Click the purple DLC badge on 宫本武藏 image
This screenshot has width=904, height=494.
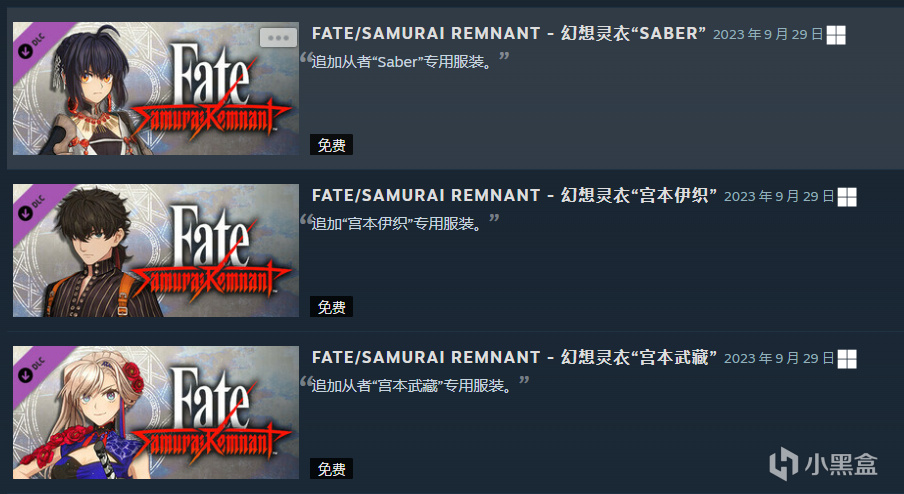click(35, 368)
